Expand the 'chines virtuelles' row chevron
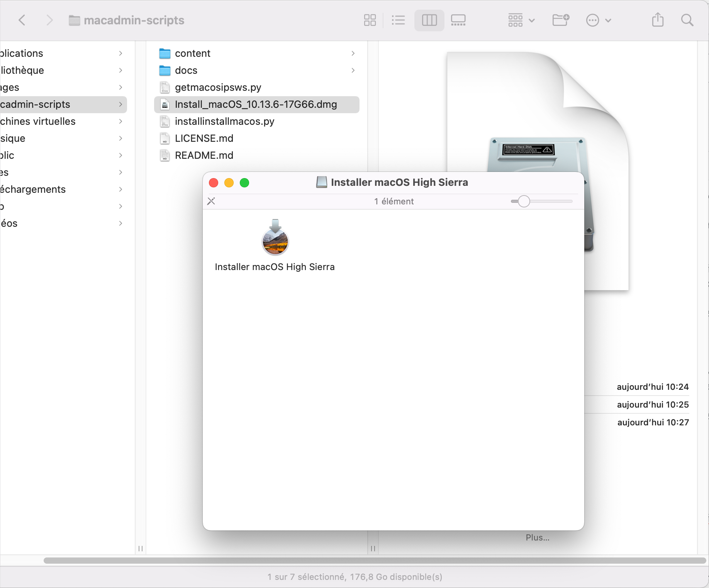 click(x=120, y=121)
